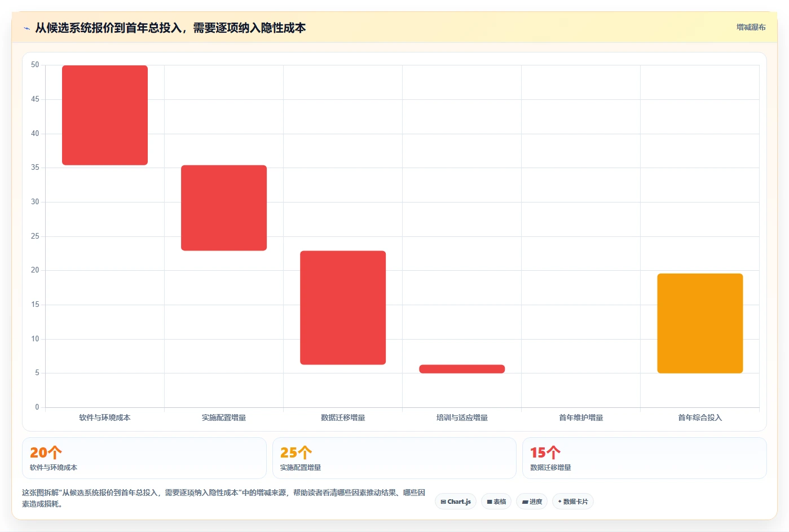Click the axis label 培训与适应增量

pos(462,417)
